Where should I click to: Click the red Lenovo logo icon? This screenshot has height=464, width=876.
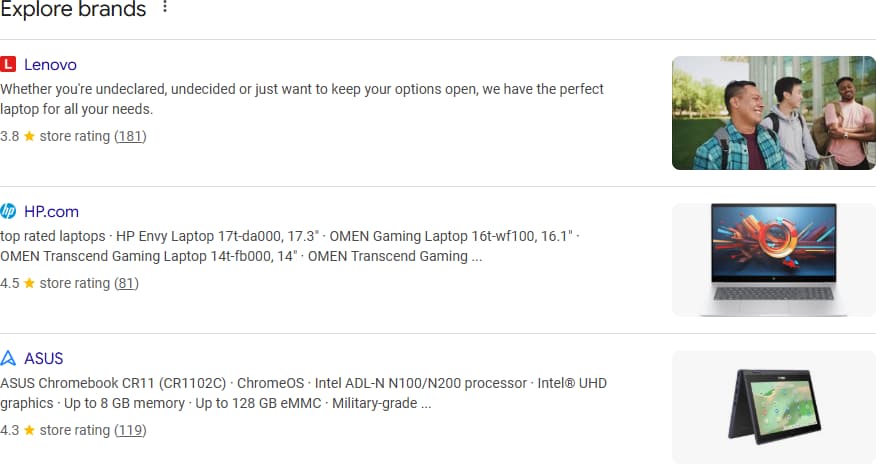tap(8, 64)
